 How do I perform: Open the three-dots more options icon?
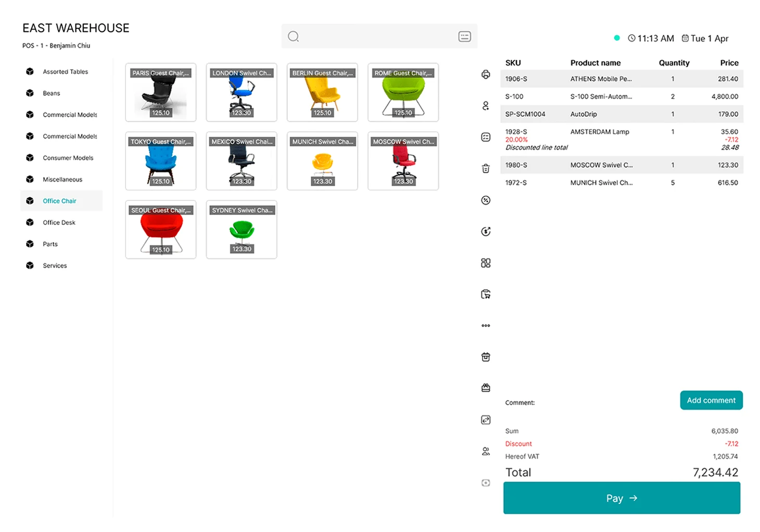pos(486,325)
